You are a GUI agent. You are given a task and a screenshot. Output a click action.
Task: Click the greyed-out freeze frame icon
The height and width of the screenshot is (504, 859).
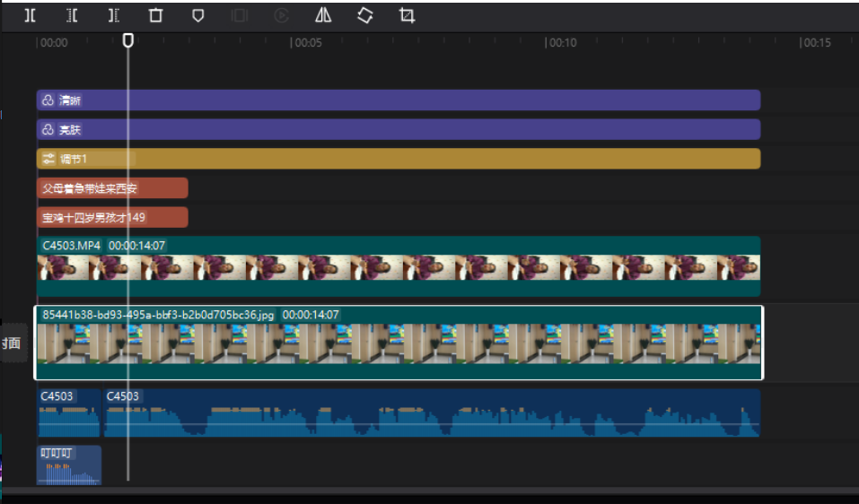click(x=239, y=15)
